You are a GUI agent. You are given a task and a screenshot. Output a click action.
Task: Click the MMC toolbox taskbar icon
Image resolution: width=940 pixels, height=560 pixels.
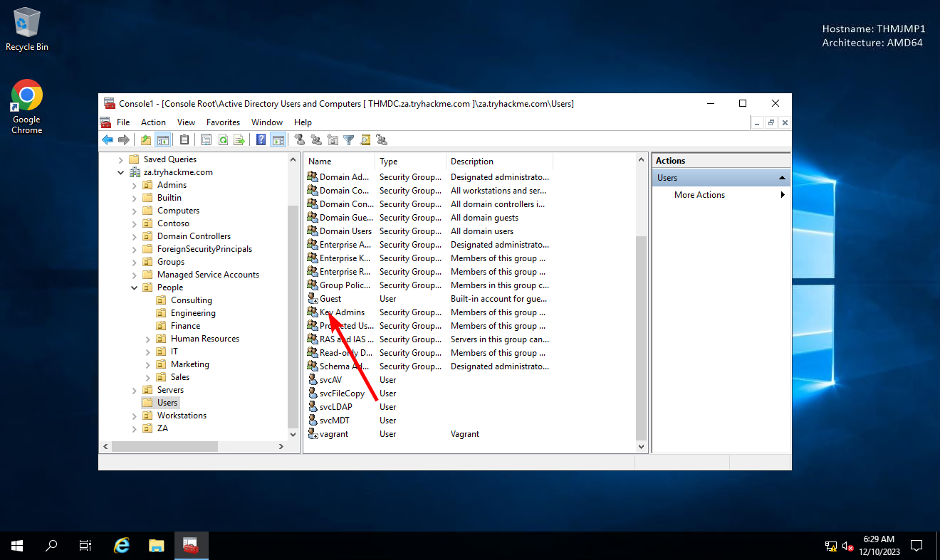coord(190,546)
